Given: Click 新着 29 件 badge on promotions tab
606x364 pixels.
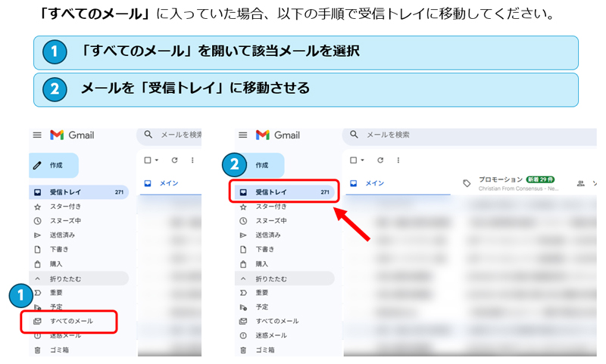Looking at the screenshot, I should [540, 179].
